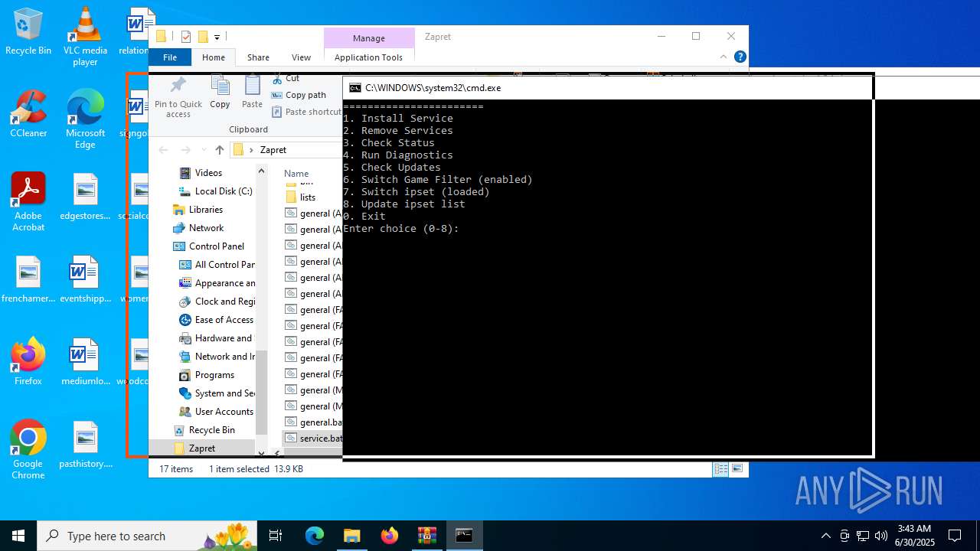Click the Name column header

296,173
